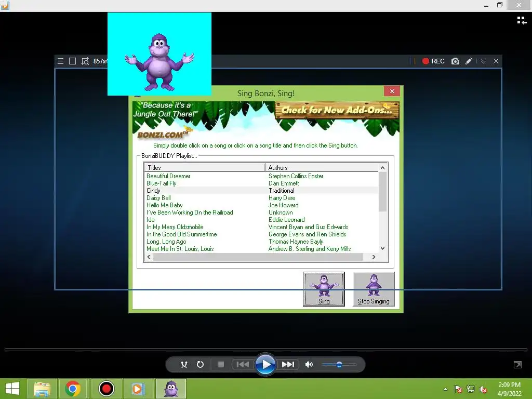The image size is (532, 399).
Task: Select the song Beautiful Dreamer
Action: click(168, 176)
